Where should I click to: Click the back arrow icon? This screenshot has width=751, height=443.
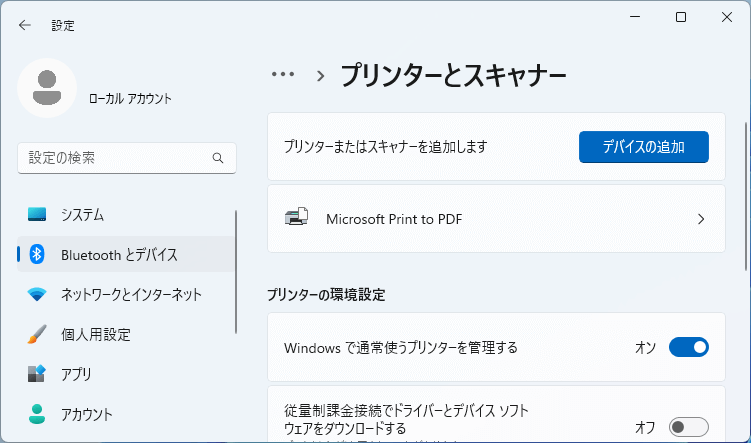coord(24,25)
